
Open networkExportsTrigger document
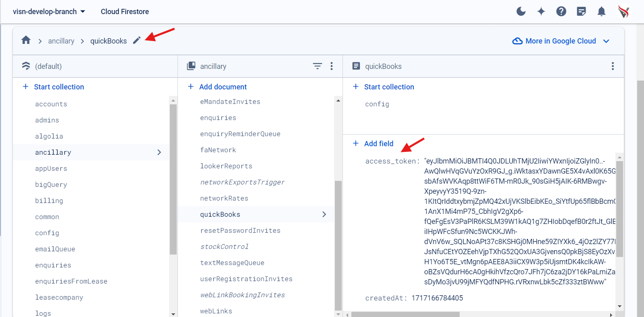tap(242, 182)
